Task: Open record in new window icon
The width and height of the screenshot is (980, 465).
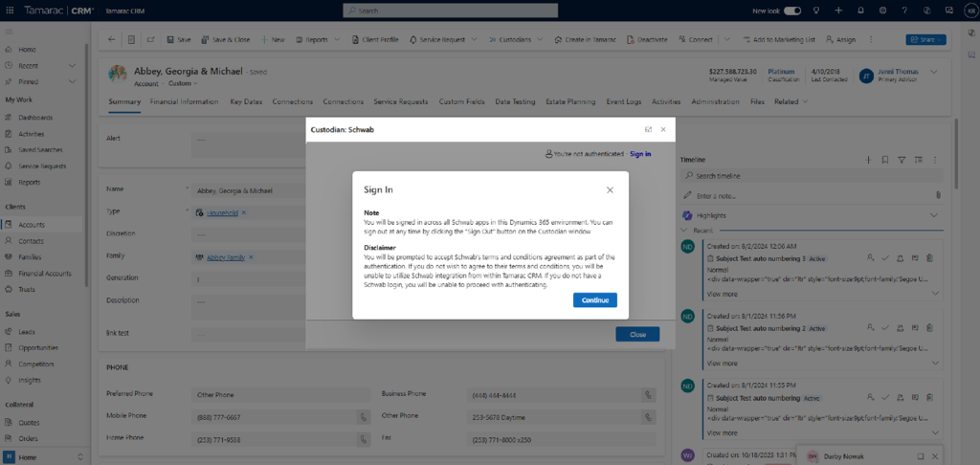Action: point(150,39)
